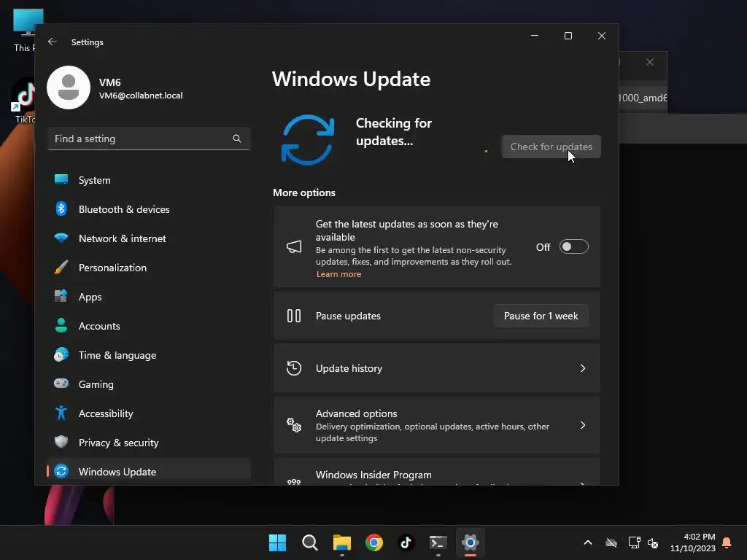Click the megaphone icon for latest updates
747x560 pixels.
(x=294, y=246)
